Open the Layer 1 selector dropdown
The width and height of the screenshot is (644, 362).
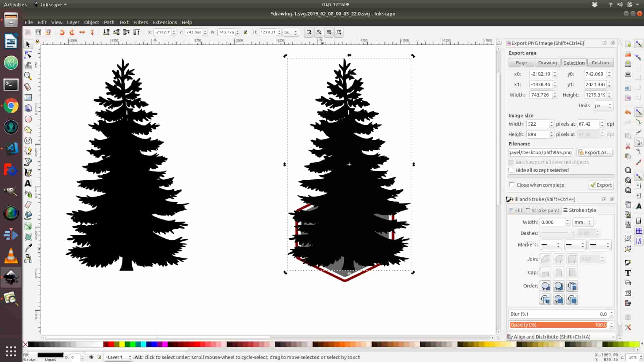coord(118,357)
